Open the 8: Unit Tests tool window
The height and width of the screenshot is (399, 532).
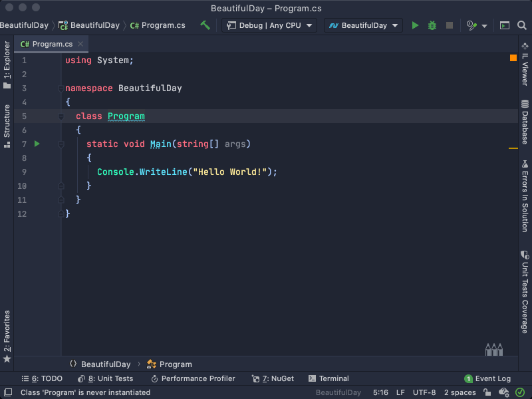pos(106,378)
